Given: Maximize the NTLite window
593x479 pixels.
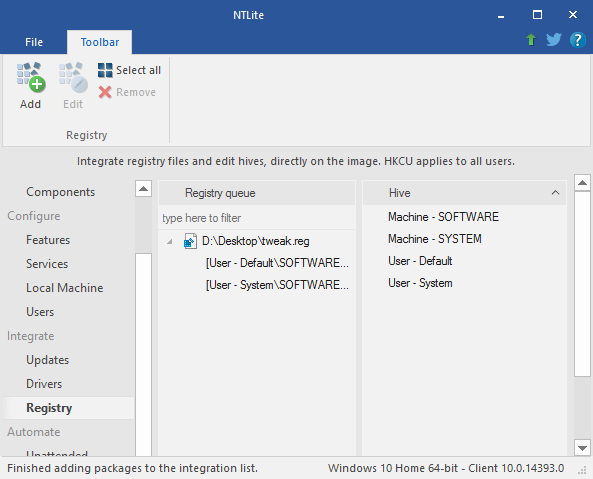Looking at the screenshot, I should pos(537,15).
